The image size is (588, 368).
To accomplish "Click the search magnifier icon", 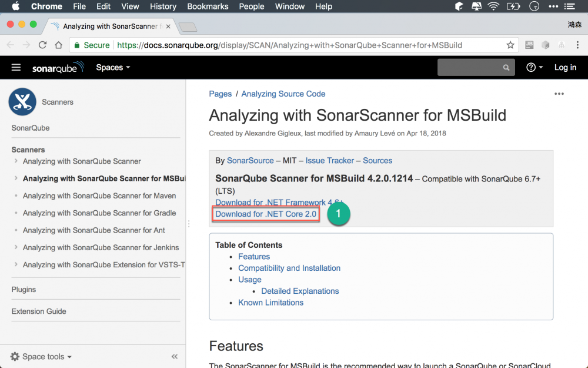I will click(x=506, y=67).
